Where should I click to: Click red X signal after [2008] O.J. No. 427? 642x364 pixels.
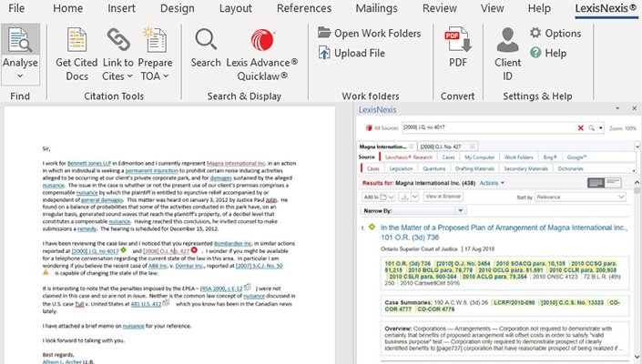(x=194, y=250)
